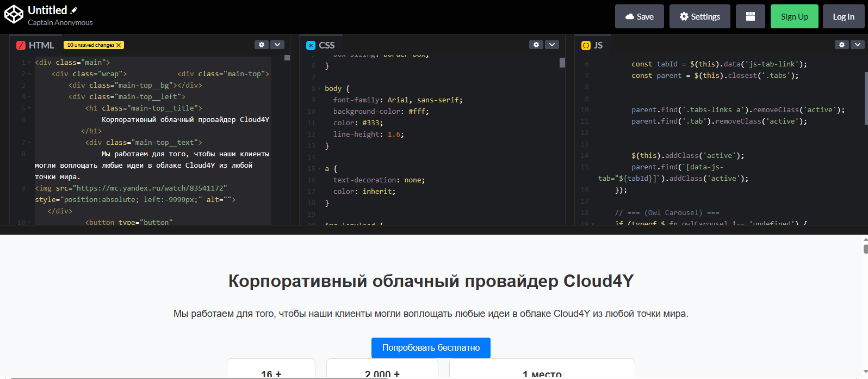Click the editor-preview resizer bar

tap(434, 230)
